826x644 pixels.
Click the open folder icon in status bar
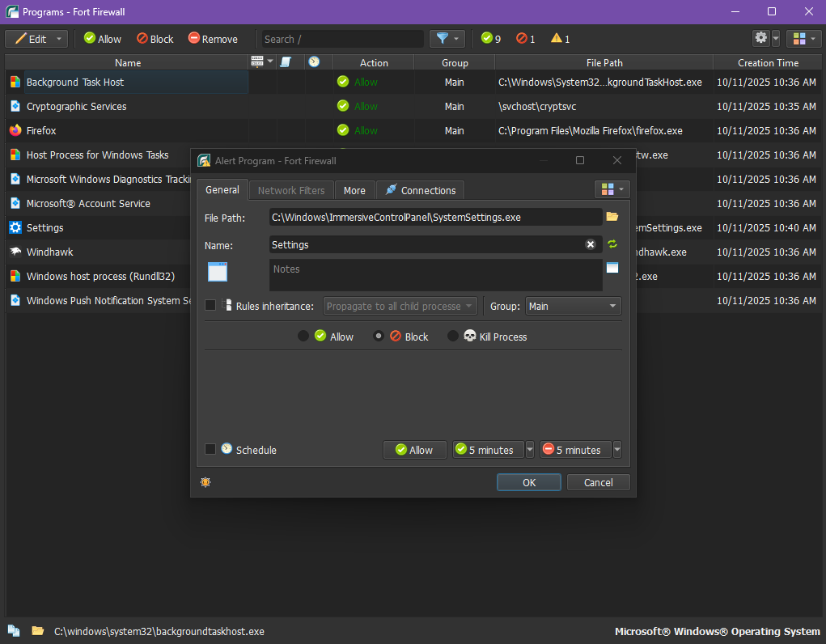[x=37, y=631]
